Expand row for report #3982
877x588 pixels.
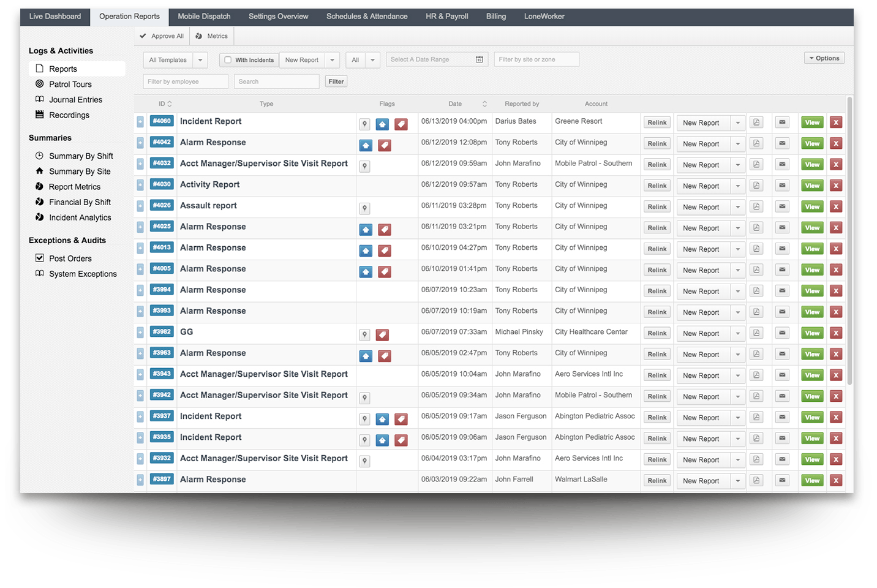click(x=140, y=333)
